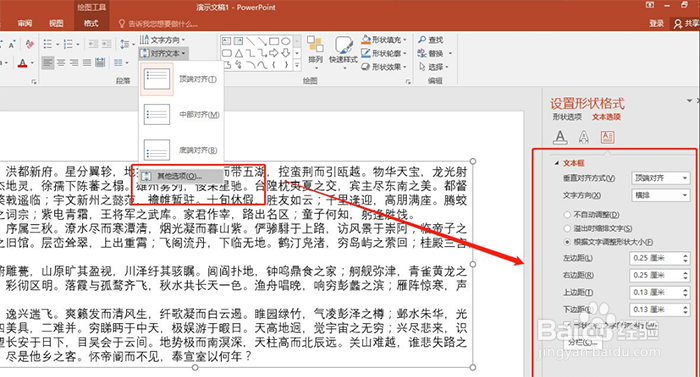Select the distributed alignment icon
Image resolution: width=700 pixels, height=377 pixels.
point(100,63)
